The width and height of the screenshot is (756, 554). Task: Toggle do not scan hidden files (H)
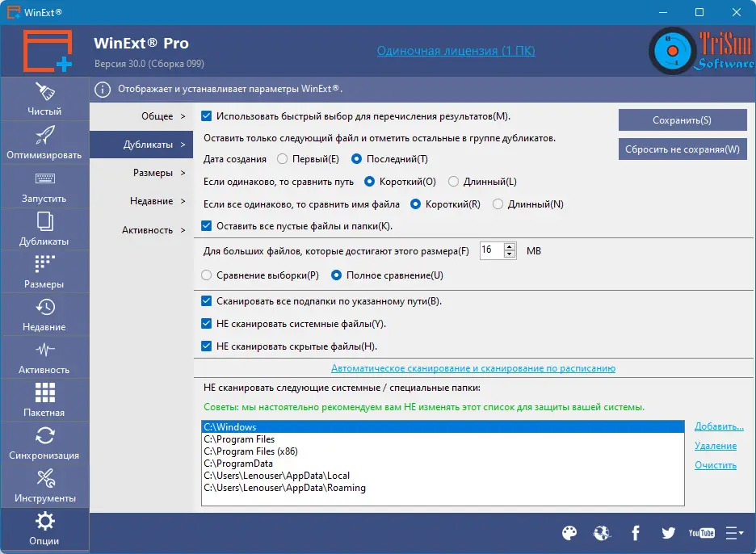point(206,346)
